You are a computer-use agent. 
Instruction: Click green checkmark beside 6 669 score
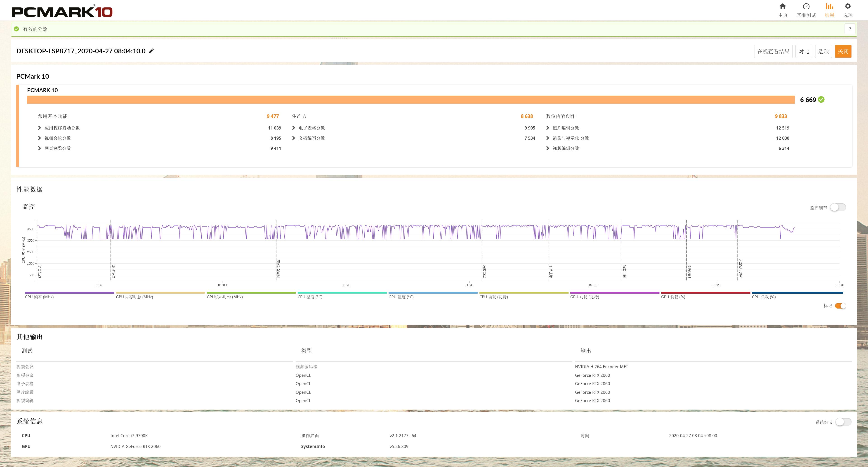pos(821,99)
